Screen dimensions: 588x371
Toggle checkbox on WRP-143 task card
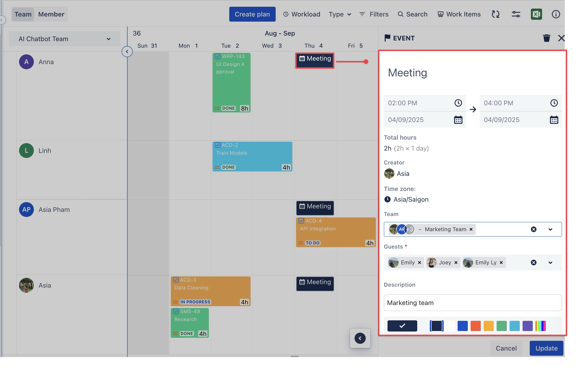(x=217, y=56)
